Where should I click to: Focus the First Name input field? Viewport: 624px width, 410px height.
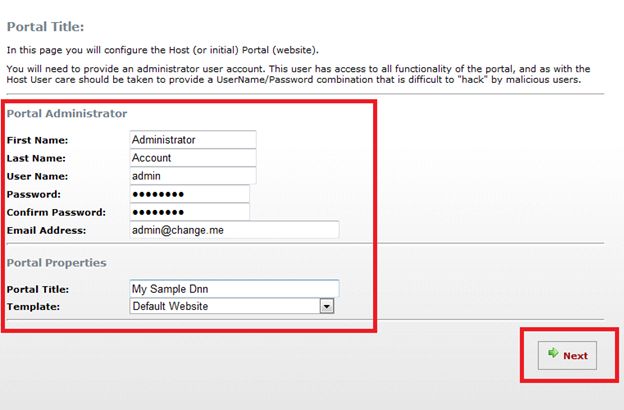pyautogui.click(x=193, y=140)
